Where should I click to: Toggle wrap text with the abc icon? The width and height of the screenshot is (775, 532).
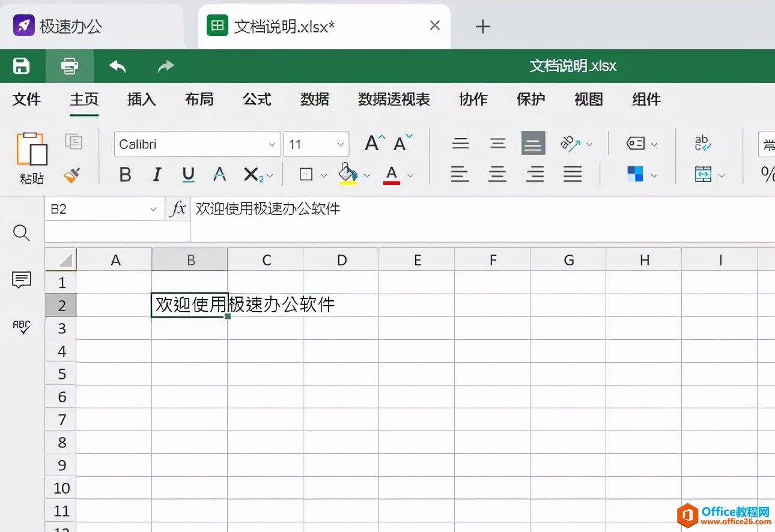[x=703, y=143]
